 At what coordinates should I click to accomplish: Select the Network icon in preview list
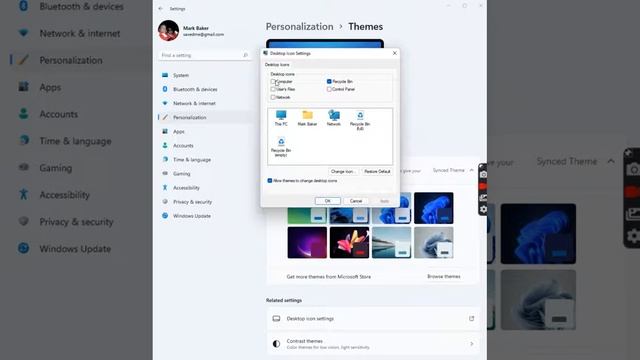coord(333,118)
